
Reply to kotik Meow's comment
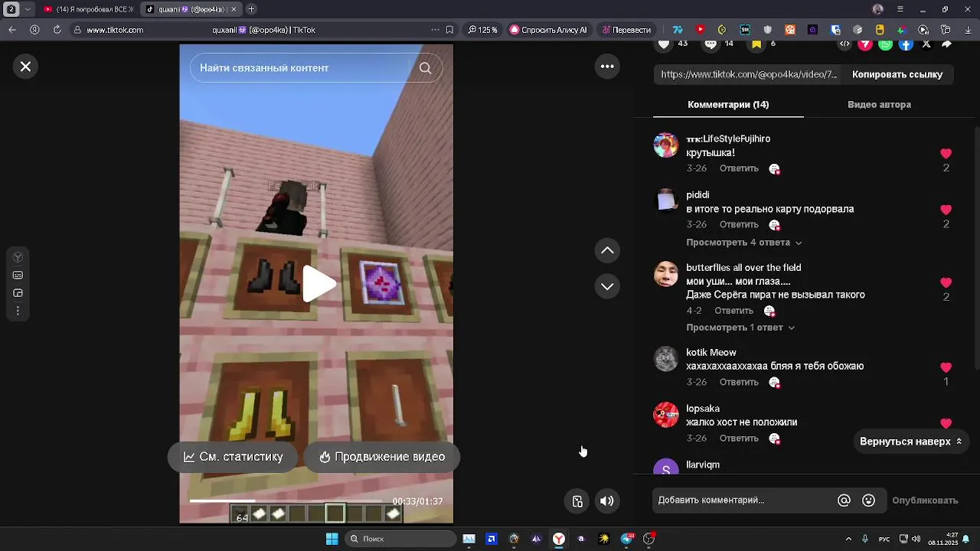[739, 382]
